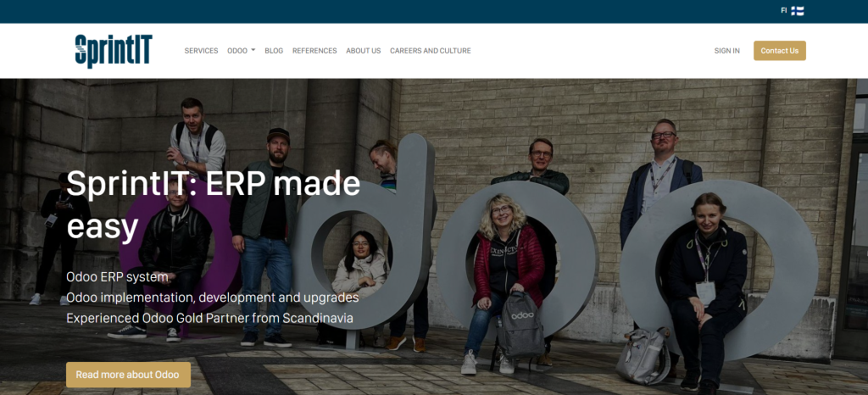Click Read more about Odoo button
Viewport: 868px width, 395px height.
point(128,375)
